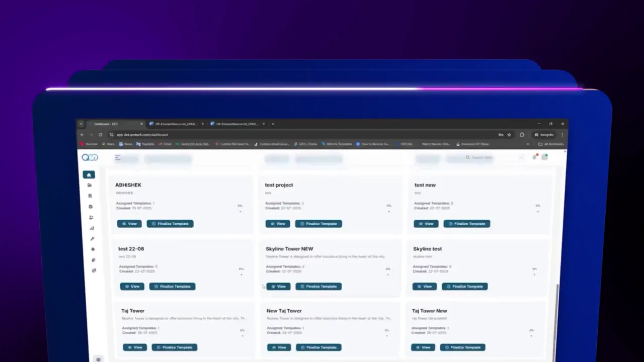Open the notification bell with red dot
This screenshot has width=644, height=362.
point(535,157)
